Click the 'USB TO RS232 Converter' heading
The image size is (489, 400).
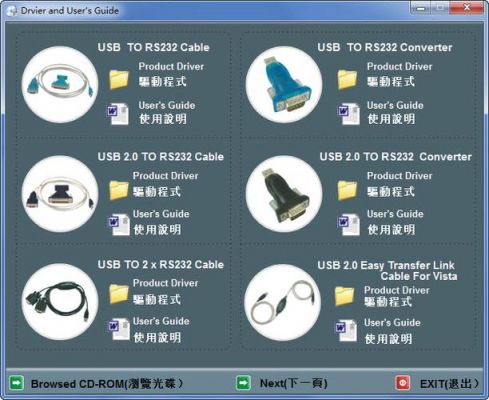point(385,47)
